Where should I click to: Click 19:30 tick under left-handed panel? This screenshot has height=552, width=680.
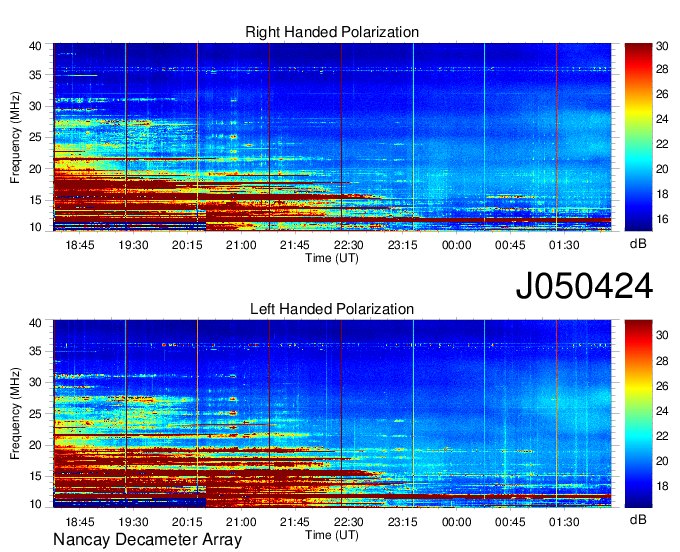[134, 522]
